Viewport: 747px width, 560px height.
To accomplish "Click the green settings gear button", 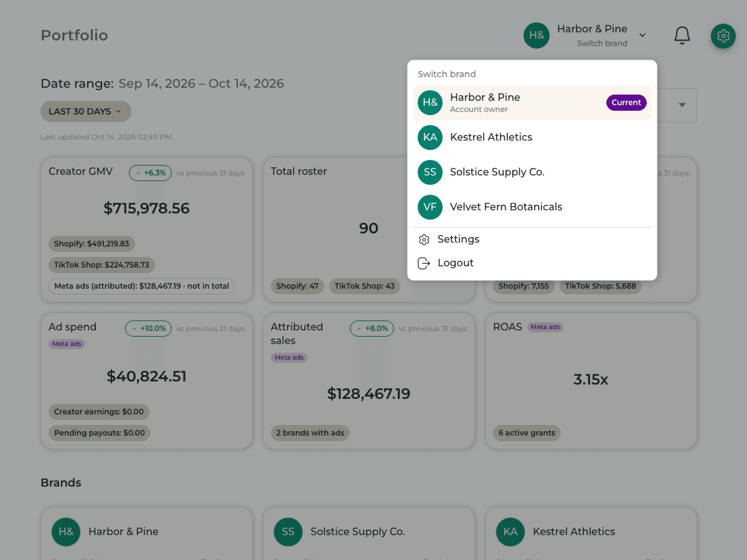I will [x=723, y=36].
